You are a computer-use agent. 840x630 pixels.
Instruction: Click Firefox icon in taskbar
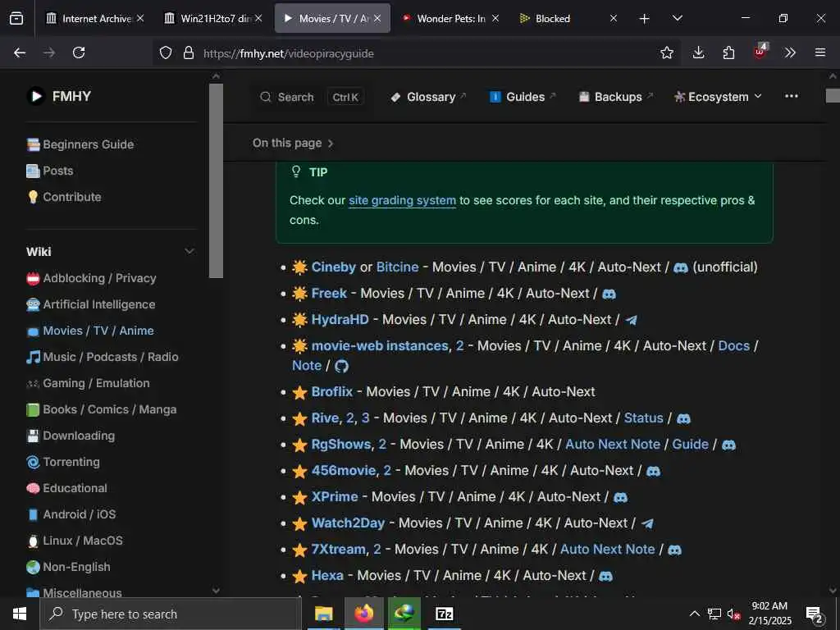pos(363,614)
